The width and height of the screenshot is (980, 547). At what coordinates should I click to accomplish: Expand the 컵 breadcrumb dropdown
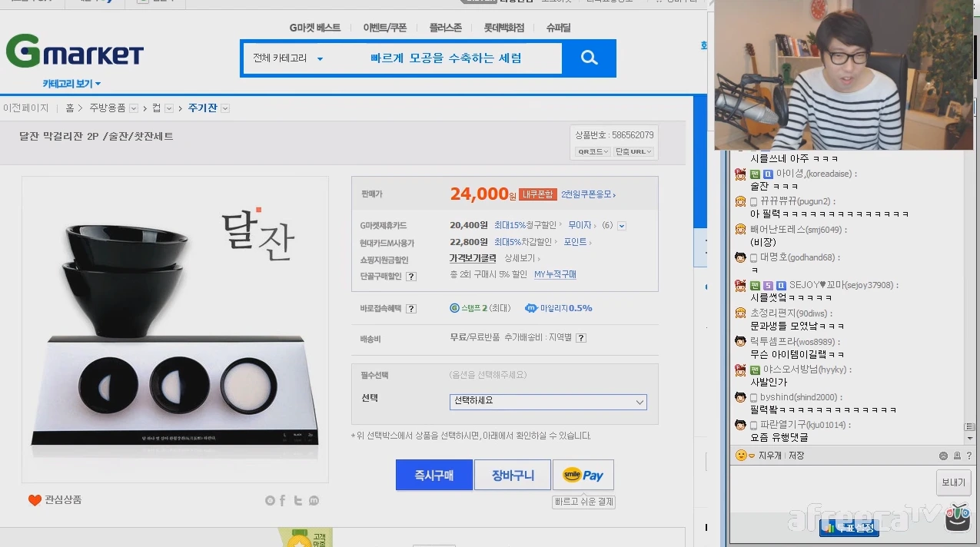pyautogui.click(x=169, y=108)
